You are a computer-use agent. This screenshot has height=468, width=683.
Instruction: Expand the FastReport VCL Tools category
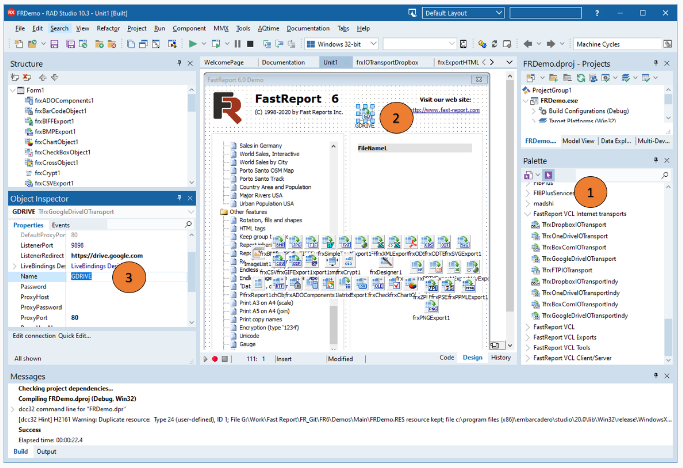click(527, 348)
